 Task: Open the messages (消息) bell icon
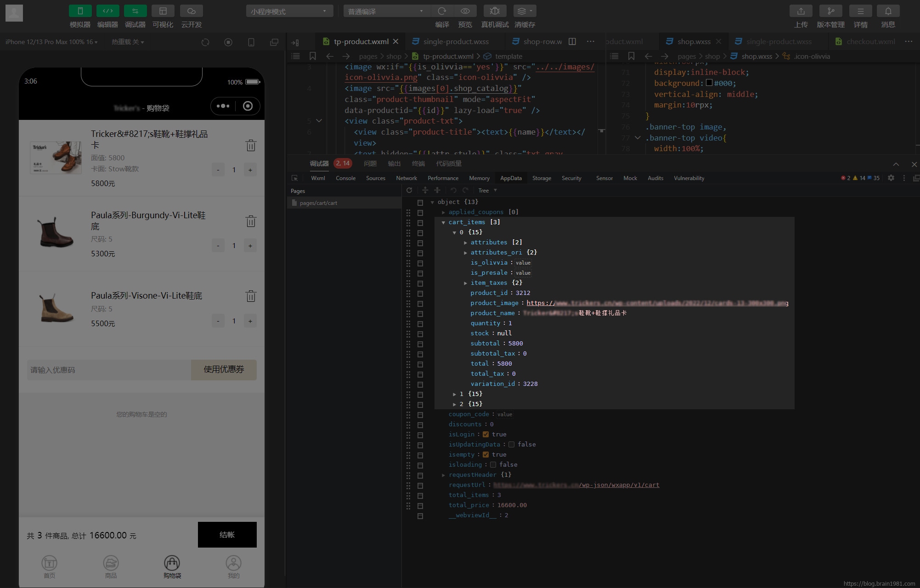point(888,11)
